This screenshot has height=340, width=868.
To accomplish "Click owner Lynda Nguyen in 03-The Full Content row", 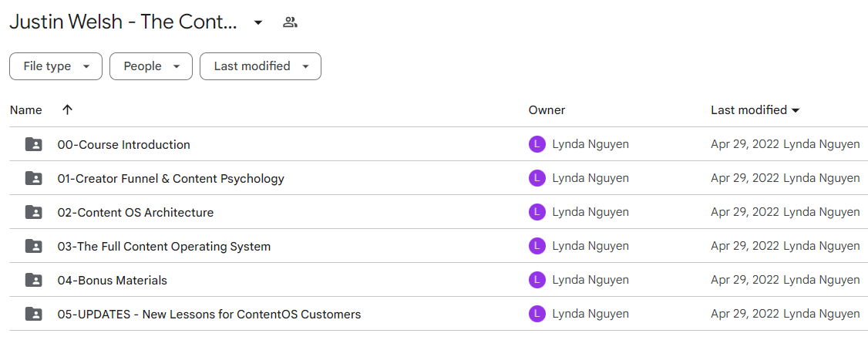I will [x=590, y=247].
